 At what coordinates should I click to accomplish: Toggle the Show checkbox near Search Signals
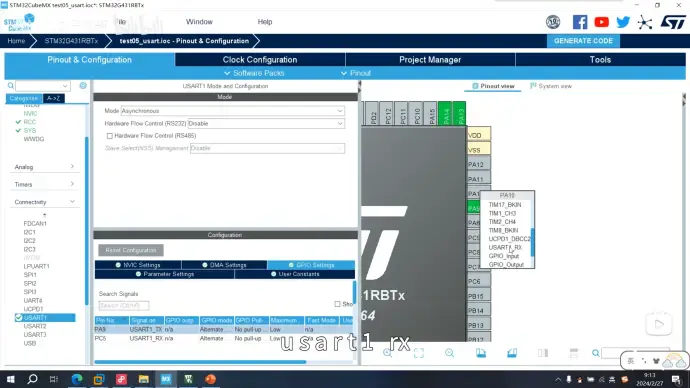[x=338, y=304]
